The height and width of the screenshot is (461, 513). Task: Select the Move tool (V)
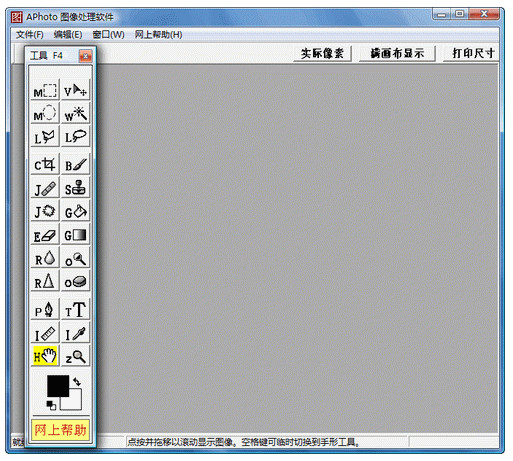(x=75, y=90)
